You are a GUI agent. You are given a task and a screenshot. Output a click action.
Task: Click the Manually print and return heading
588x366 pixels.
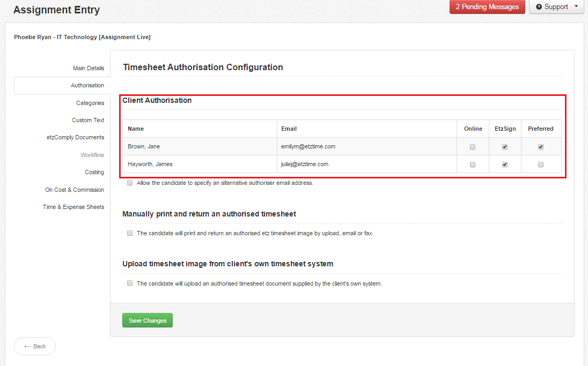(x=209, y=214)
